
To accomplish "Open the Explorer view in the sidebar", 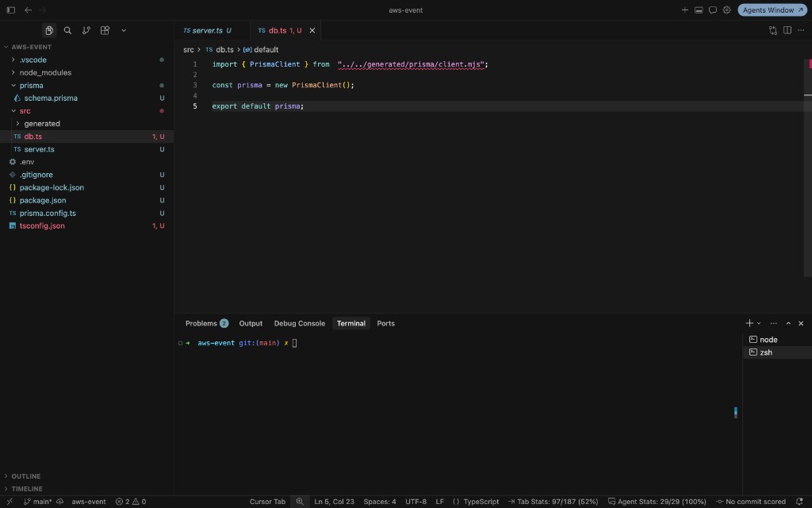I will (49, 31).
